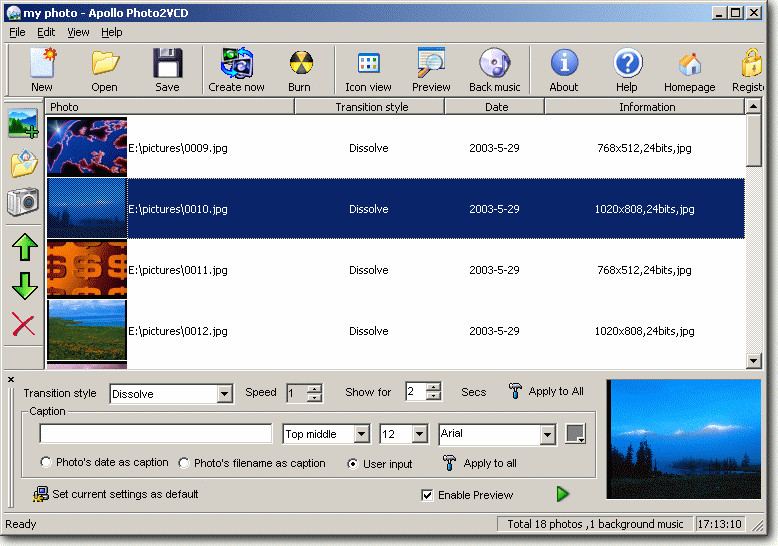
Task: Open the caption color swatch picker
Action: (575, 434)
